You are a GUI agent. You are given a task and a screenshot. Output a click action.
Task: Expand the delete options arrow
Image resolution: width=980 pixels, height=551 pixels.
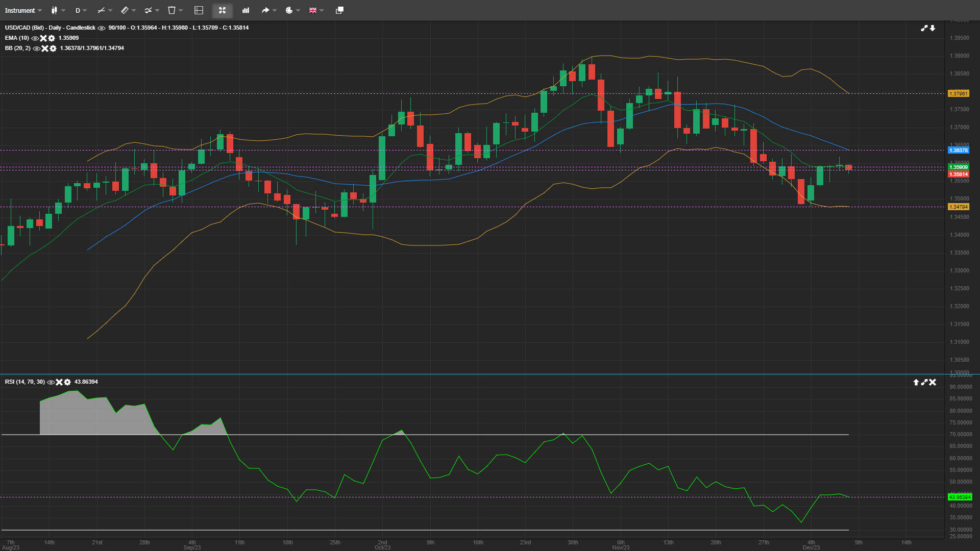pos(181,10)
